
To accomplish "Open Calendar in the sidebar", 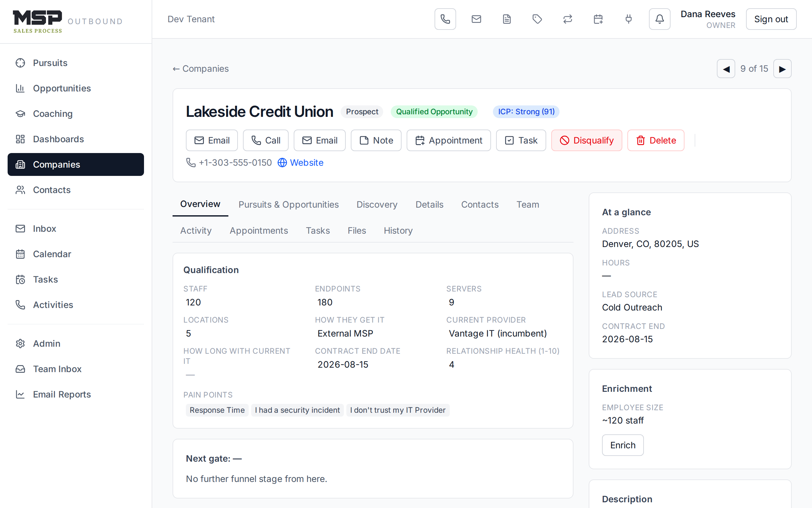I will [x=76, y=254].
